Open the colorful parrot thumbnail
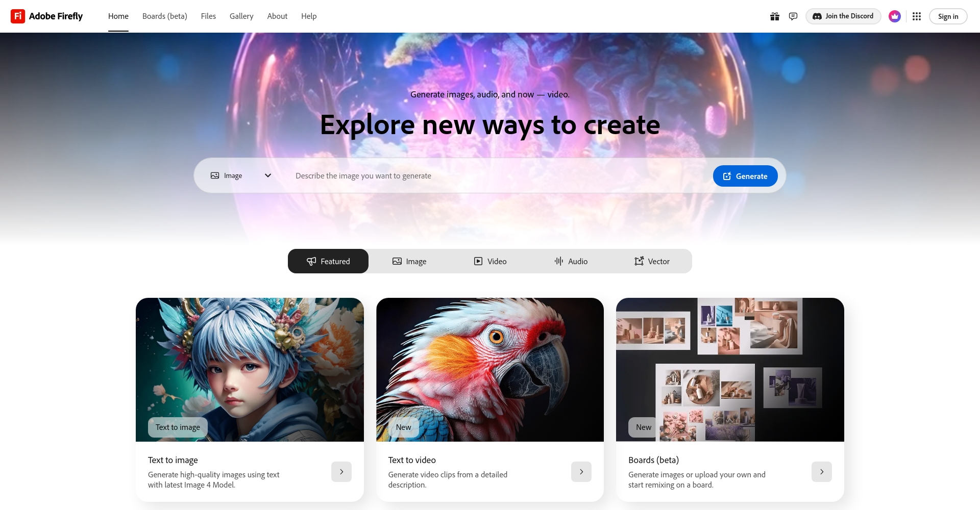Image resolution: width=980 pixels, height=510 pixels. coord(490,370)
